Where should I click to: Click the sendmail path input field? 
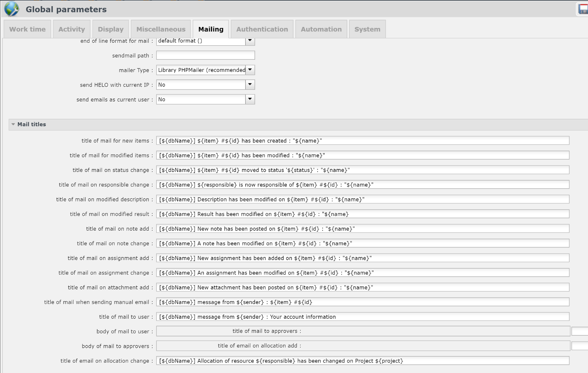click(x=205, y=55)
